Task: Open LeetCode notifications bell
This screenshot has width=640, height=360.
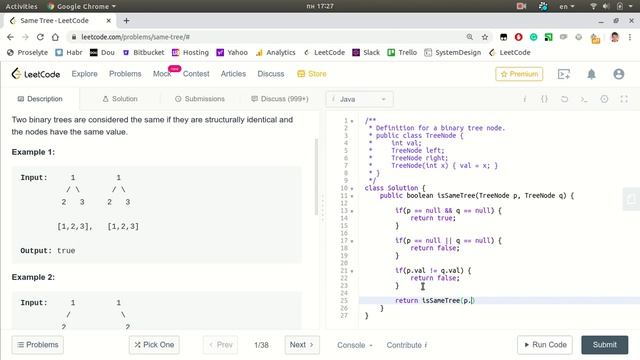Action: point(591,74)
